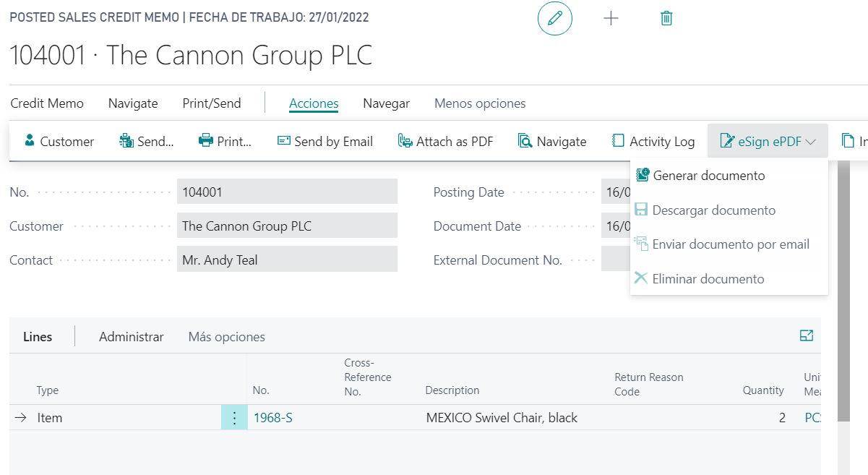Open the Customer action in toolbar
868x475 pixels.
click(59, 142)
